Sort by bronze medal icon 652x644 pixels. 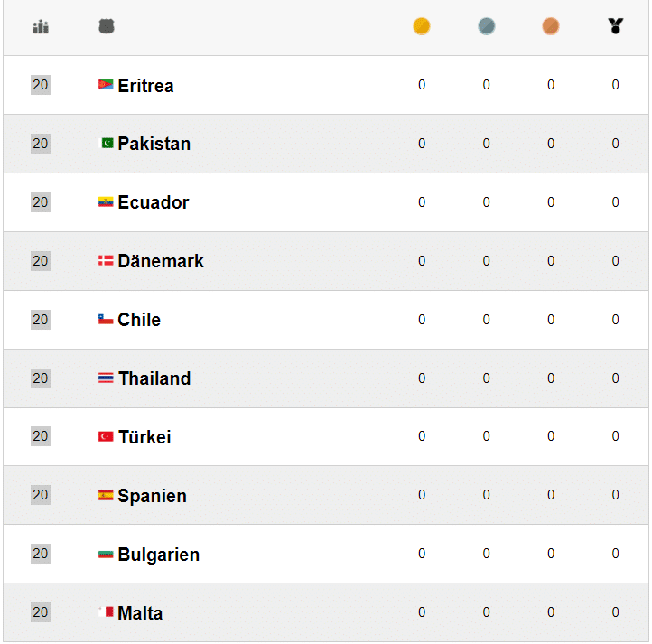click(x=551, y=27)
